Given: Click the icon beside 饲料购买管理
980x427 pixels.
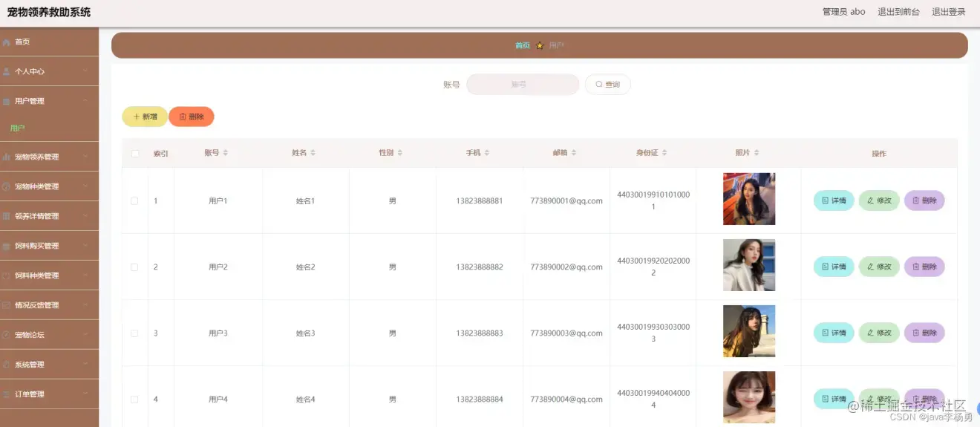Looking at the screenshot, I should [7, 247].
